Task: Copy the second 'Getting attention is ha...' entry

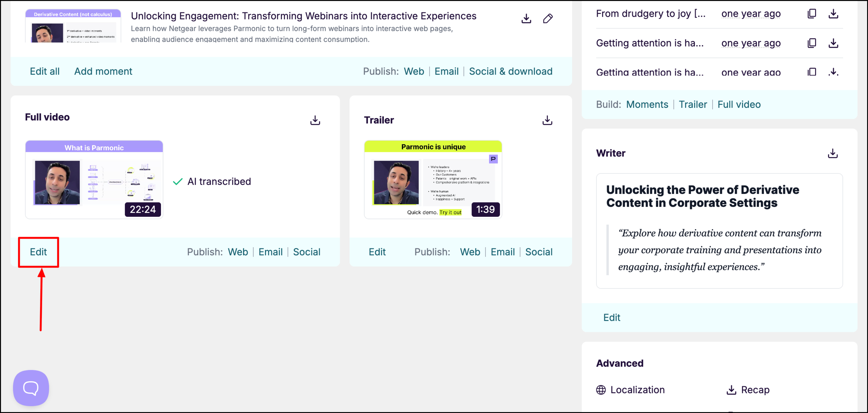Action: [812, 72]
